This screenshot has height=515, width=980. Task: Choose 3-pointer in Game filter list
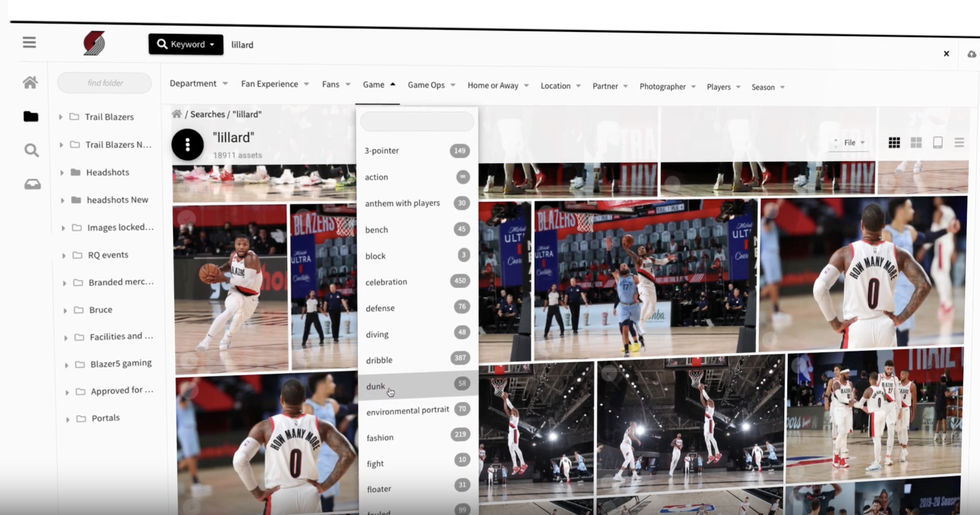[x=417, y=151]
